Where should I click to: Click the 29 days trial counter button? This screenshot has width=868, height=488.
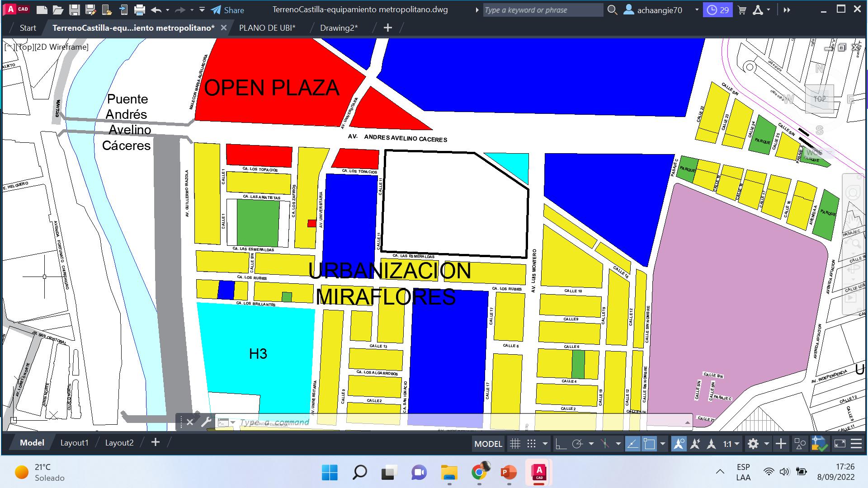718,10
